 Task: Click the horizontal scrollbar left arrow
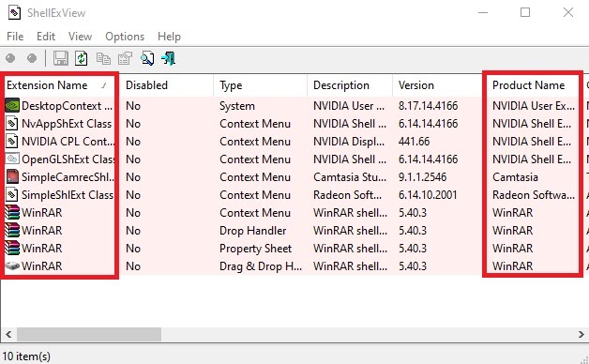click(x=8, y=334)
